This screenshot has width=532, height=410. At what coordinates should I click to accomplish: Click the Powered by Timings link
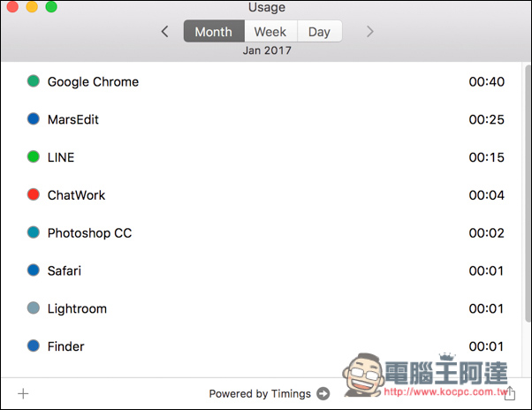(x=260, y=394)
